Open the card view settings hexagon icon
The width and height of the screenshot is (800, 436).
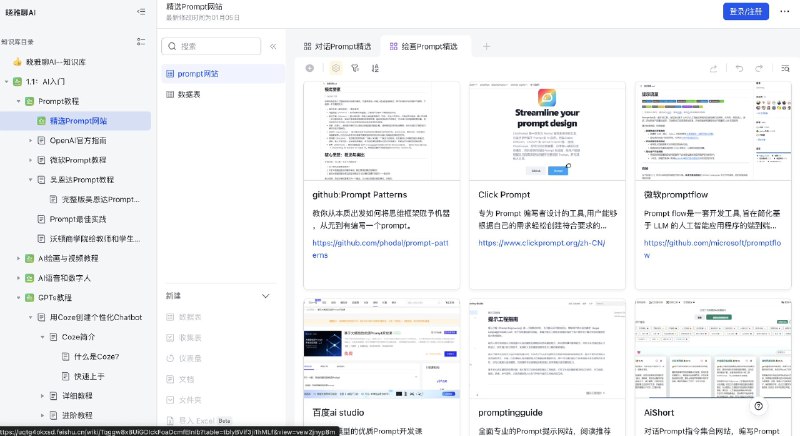click(336, 68)
